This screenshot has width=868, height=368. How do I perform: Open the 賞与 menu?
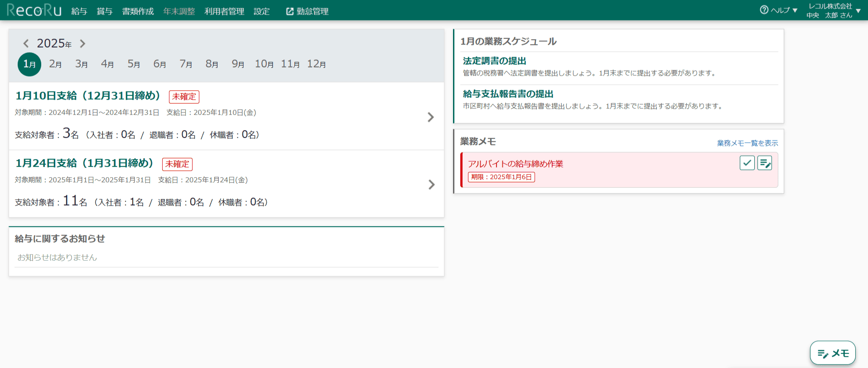pyautogui.click(x=104, y=11)
